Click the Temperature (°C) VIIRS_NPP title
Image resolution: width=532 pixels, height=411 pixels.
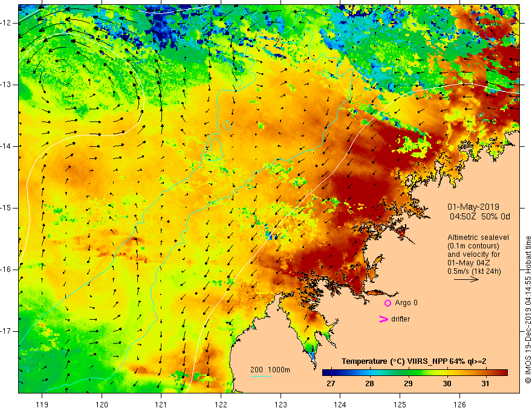[x=414, y=361]
